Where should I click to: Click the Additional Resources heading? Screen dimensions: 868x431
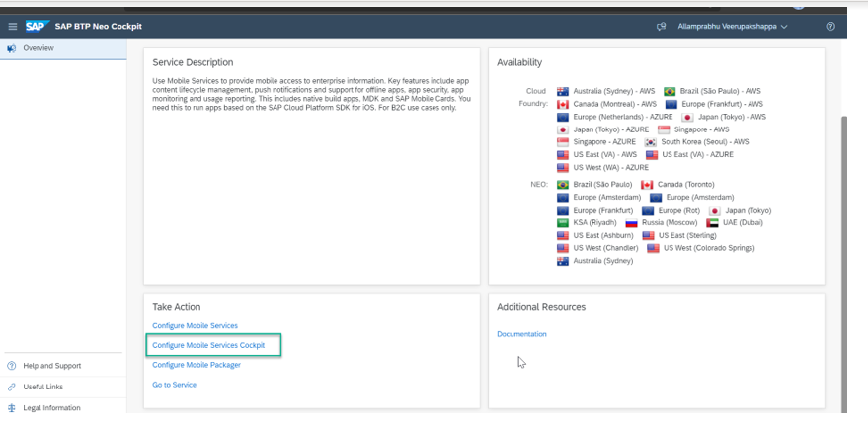click(x=541, y=307)
